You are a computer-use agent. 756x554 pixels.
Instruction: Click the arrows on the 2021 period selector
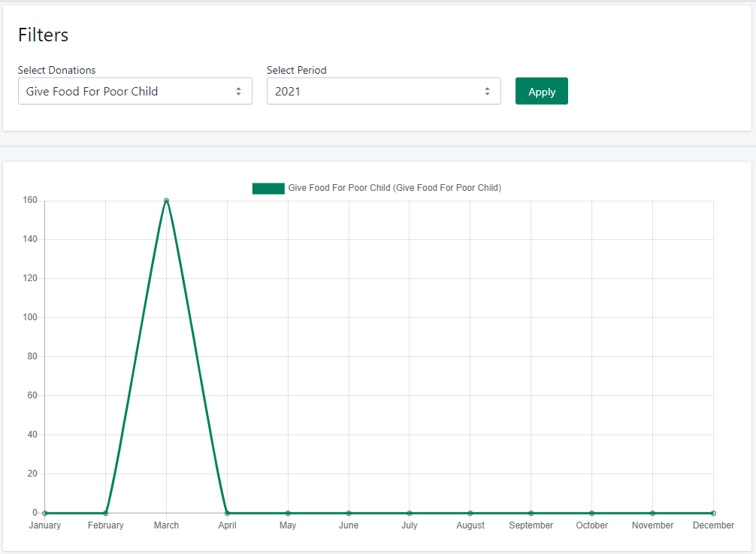487,91
